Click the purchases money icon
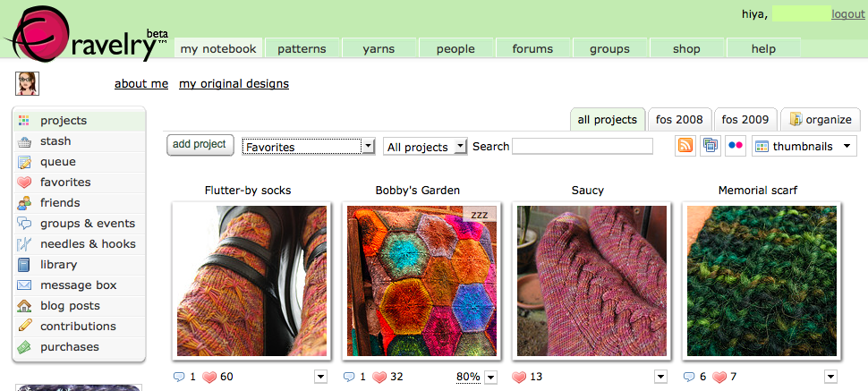This screenshot has height=391, width=868. click(x=24, y=346)
